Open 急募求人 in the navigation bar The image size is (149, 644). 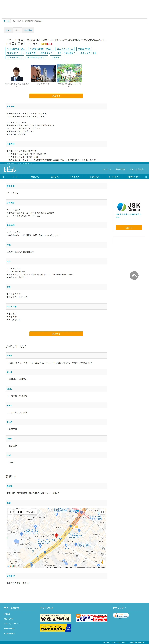pyautogui.click(x=55, y=177)
